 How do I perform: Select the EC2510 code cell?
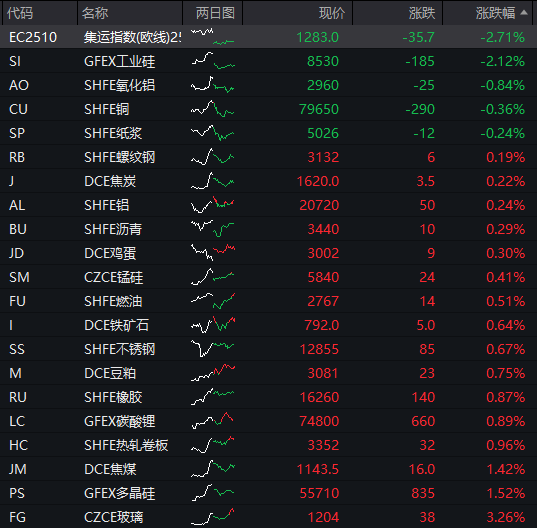[x=33, y=37]
